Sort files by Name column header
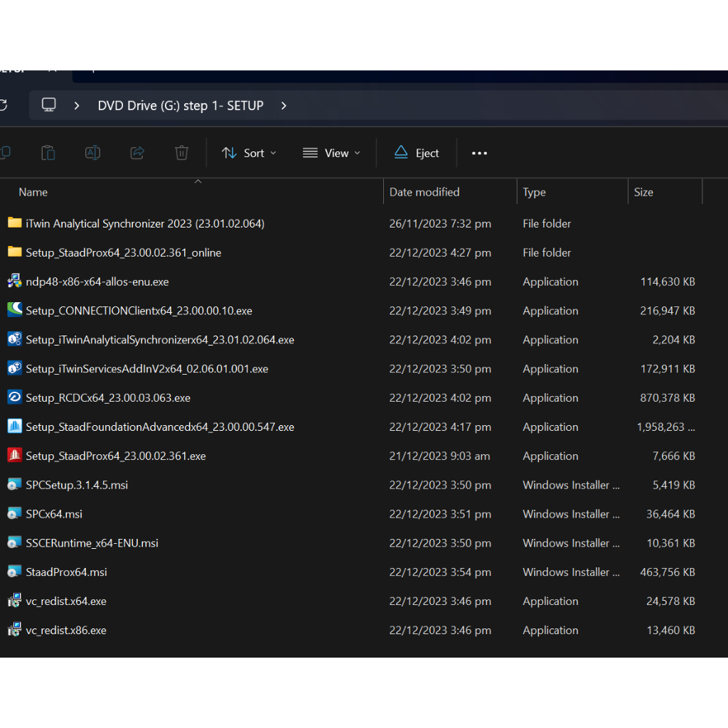Viewport: 728px width, 728px height. pyautogui.click(x=33, y=192)
